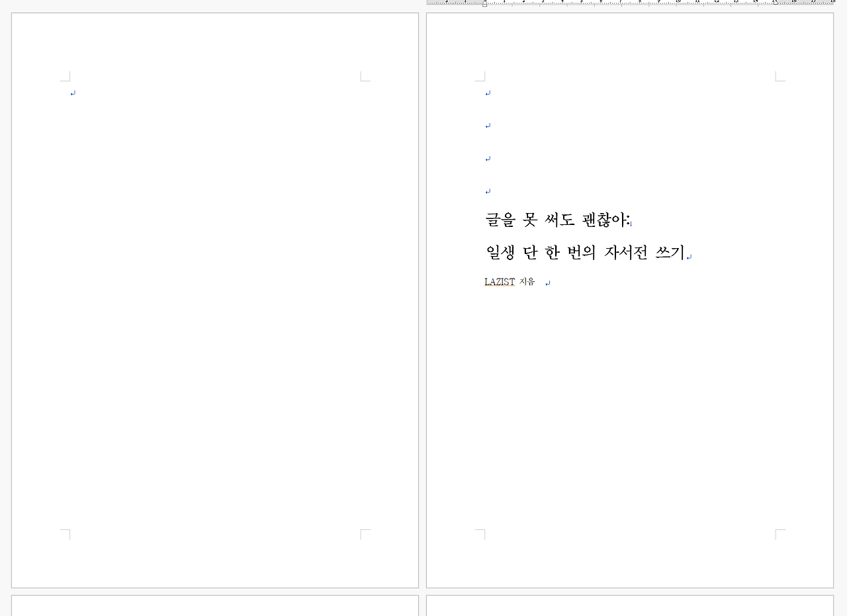Image resolution: width=847 pixels, height=616 pixels.
Task: Select the left indent marker on the ruler
Action: pos(484,3)
